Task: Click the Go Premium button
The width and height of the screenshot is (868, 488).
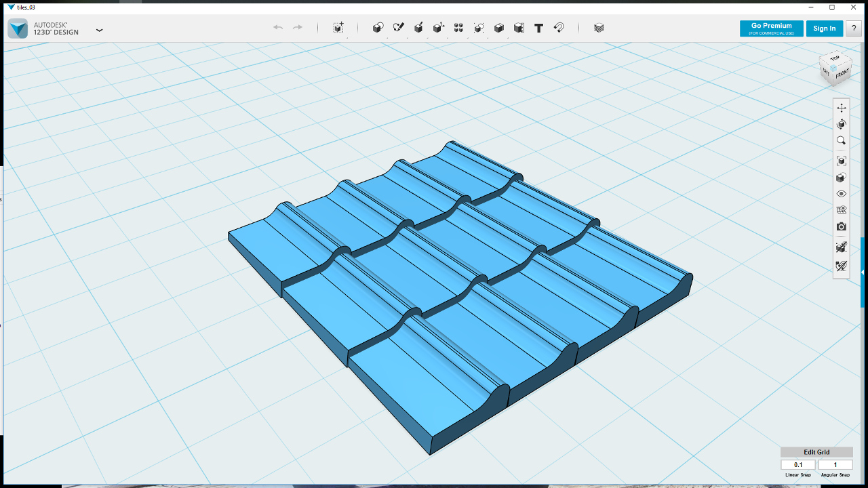Action: [x=772, y=28]
